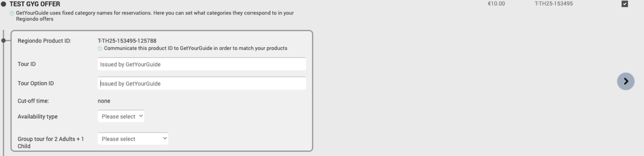Viewport: 644px width, 156px height.
Task: Click the bullet dot beside TEST GYG OFFER
Action: [x=4, y=4]
